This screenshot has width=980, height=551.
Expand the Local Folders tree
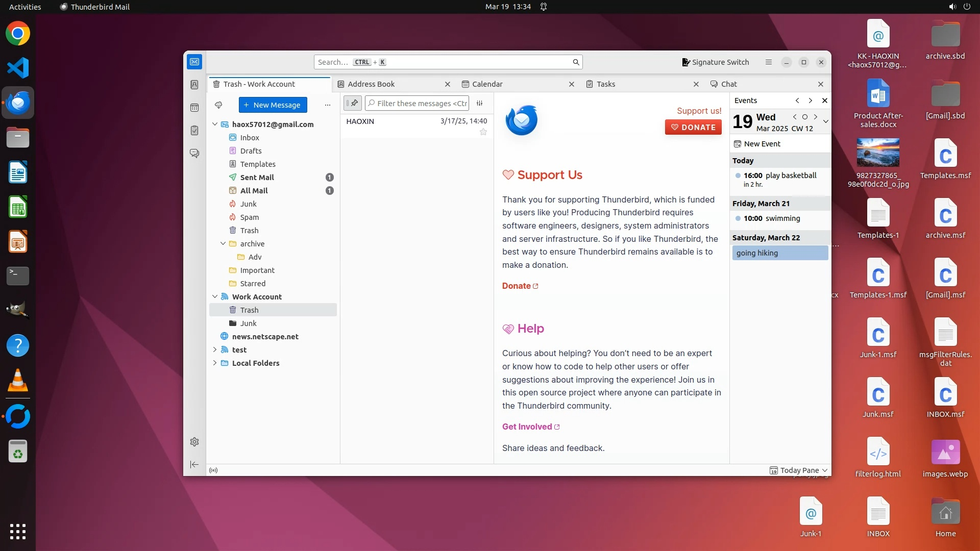tap(215, 363)
